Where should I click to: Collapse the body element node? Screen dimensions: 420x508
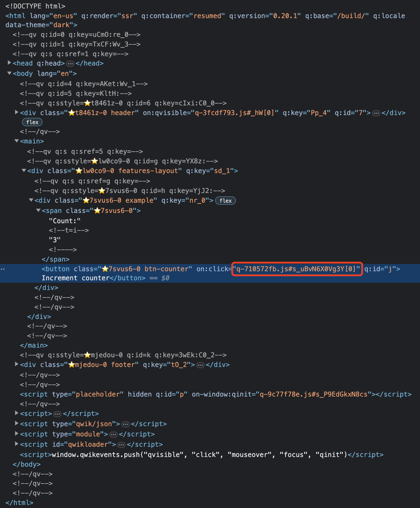9,73
